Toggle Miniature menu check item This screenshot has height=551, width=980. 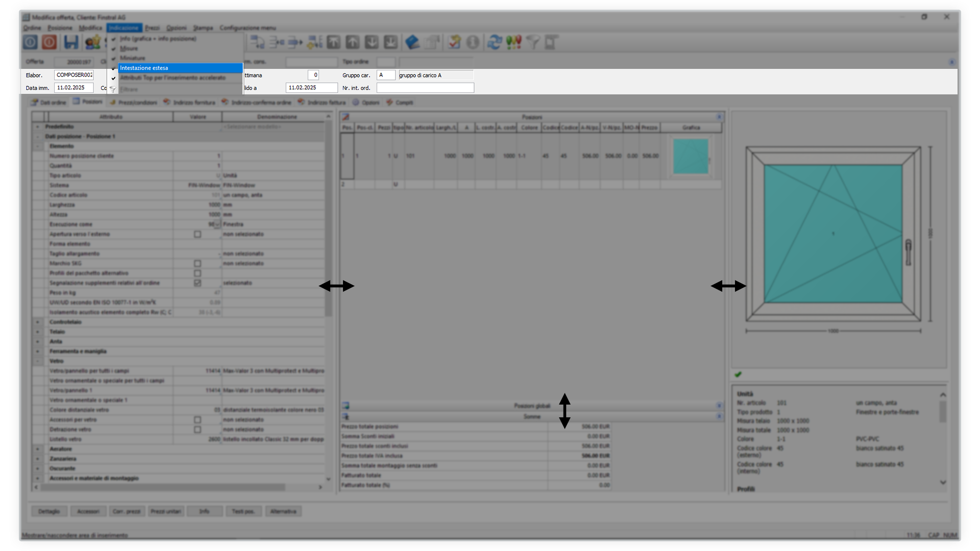tap(175, 58)
